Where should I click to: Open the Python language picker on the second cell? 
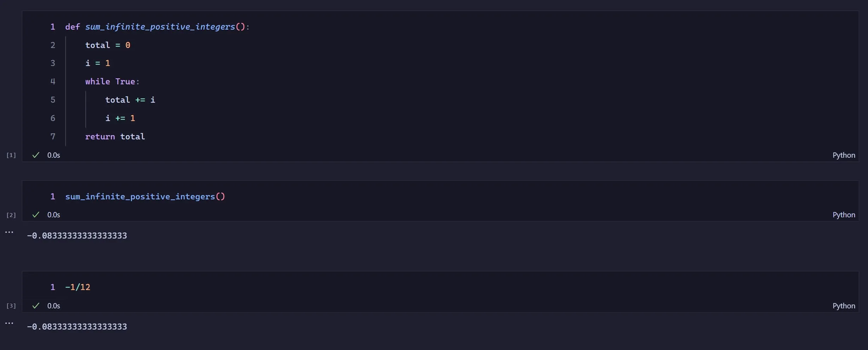843,215
